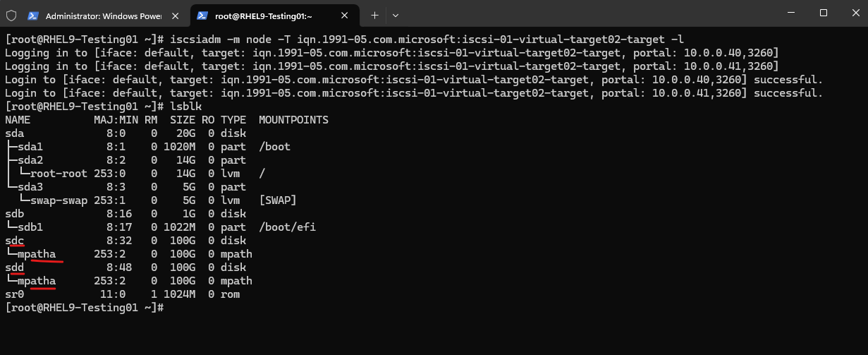868x355 pixels.
Task: Switch to the Administrator: Windows PowerShell tab
Action: (x=104, y=15)
